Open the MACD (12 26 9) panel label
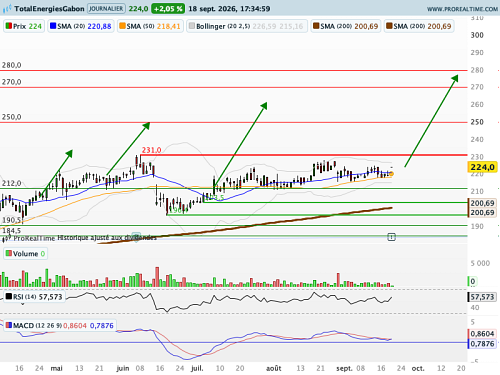Viewport: 500px width, 375px height. (x=60, y=325)
